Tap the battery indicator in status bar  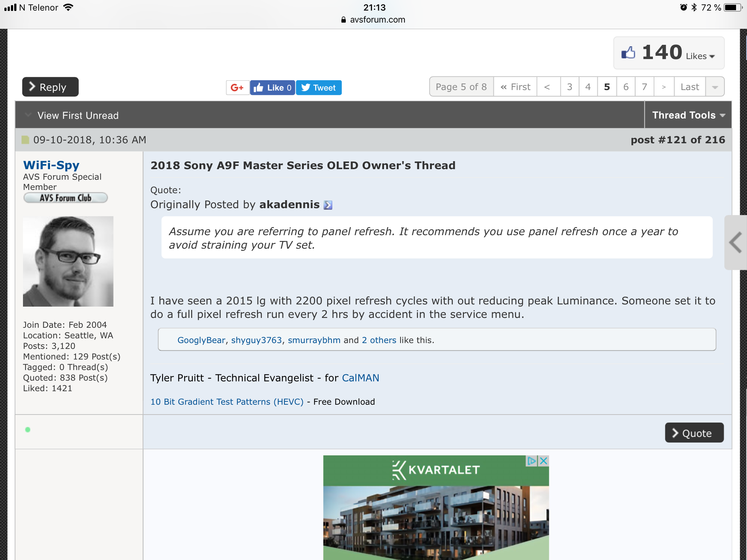tap(734, 7)
